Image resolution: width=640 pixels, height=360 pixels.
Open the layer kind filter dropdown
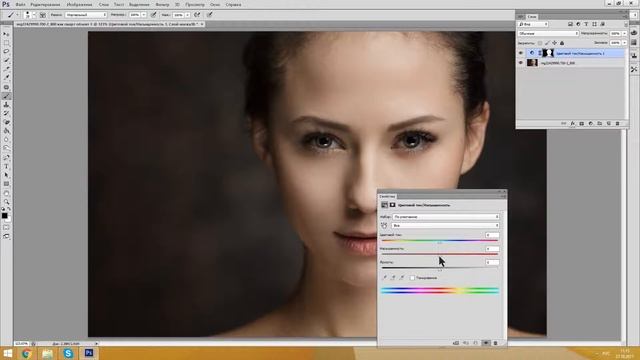533,24
